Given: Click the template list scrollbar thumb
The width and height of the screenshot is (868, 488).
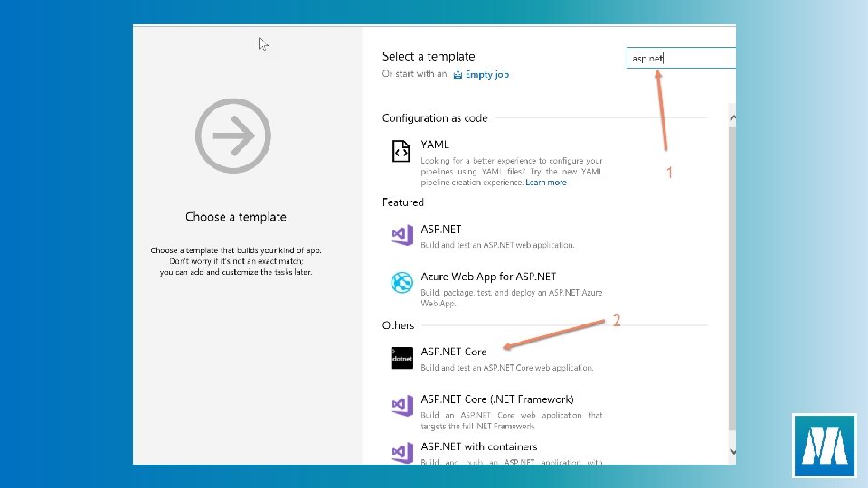Looking at the screenshot, I should tap(732, 277).
